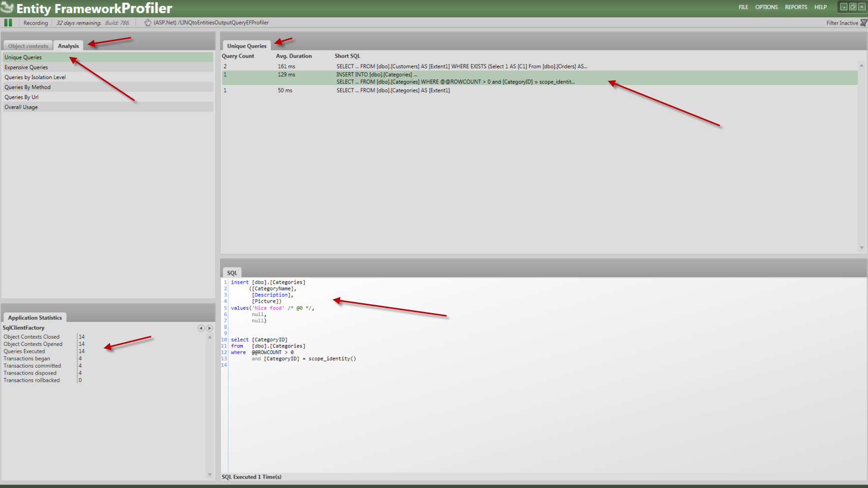
Task: Click the Entity Framework Profiler rhino logo
Action: tap(7, 7)
